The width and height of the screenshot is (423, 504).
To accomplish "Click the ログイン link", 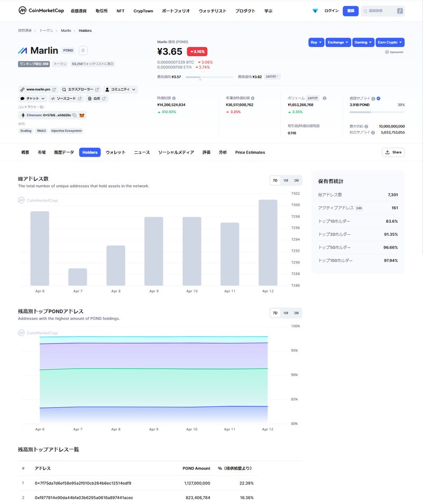I will pos(332,11).
